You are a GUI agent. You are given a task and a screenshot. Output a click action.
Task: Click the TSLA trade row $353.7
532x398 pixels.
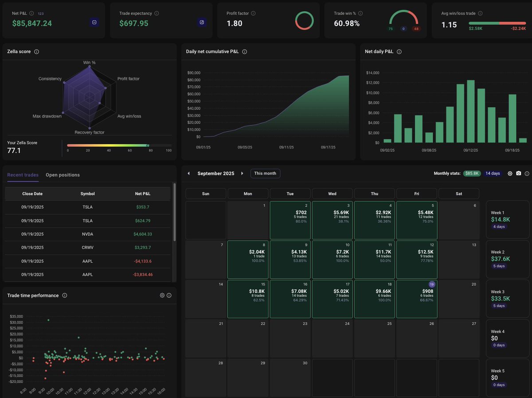click(x=87, y=207)
